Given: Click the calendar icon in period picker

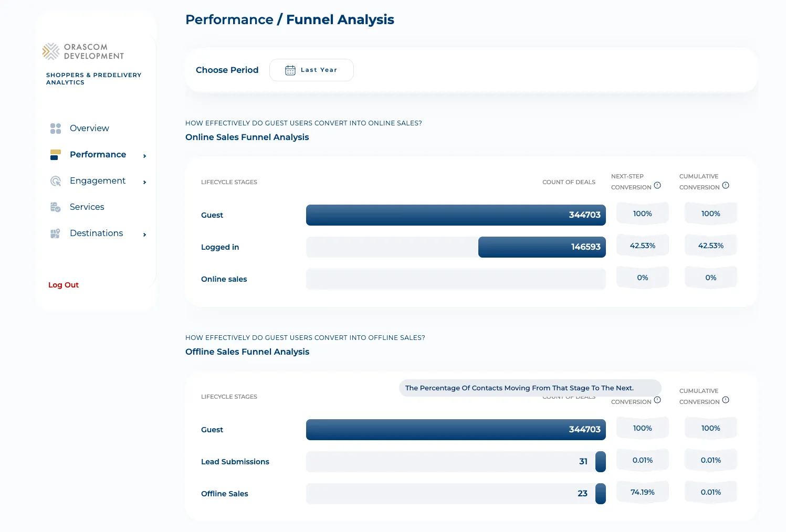Looking at the screenshot, I should [290, 70].
